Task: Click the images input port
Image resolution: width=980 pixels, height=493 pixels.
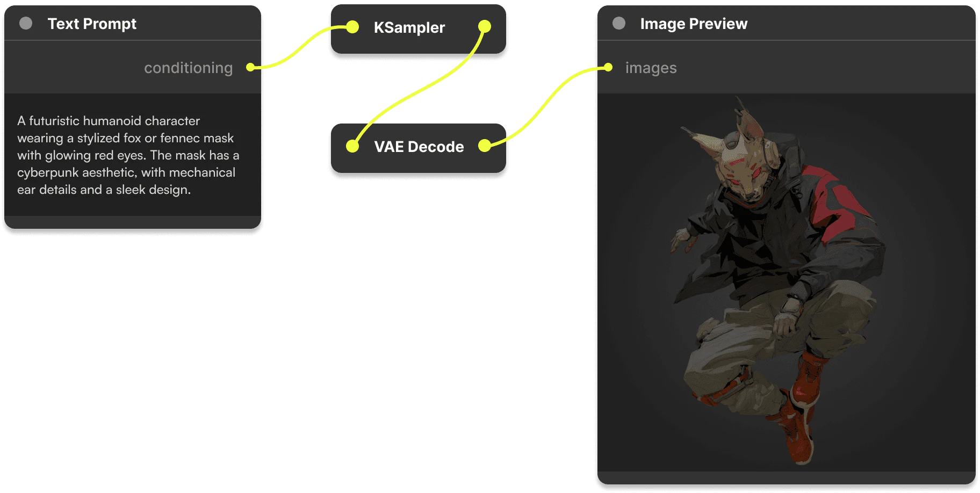Action: [x=608, y=67]
